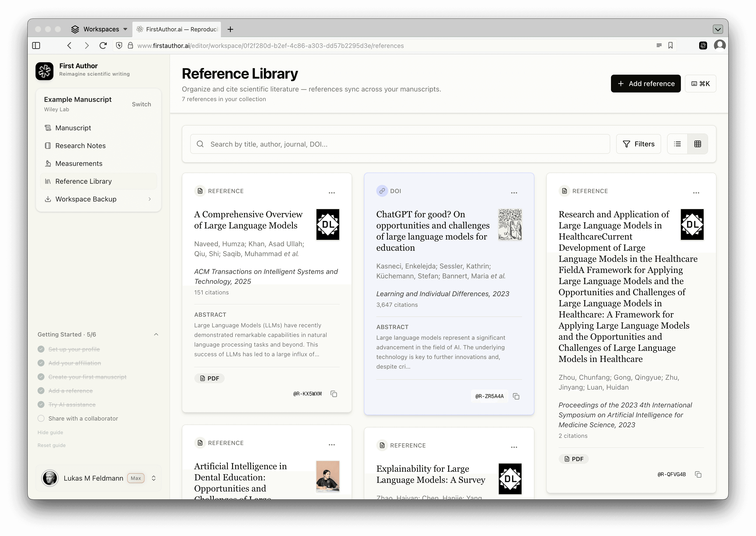
Task: Uncheck the completed Add your affiliation item
Action: 41,363
